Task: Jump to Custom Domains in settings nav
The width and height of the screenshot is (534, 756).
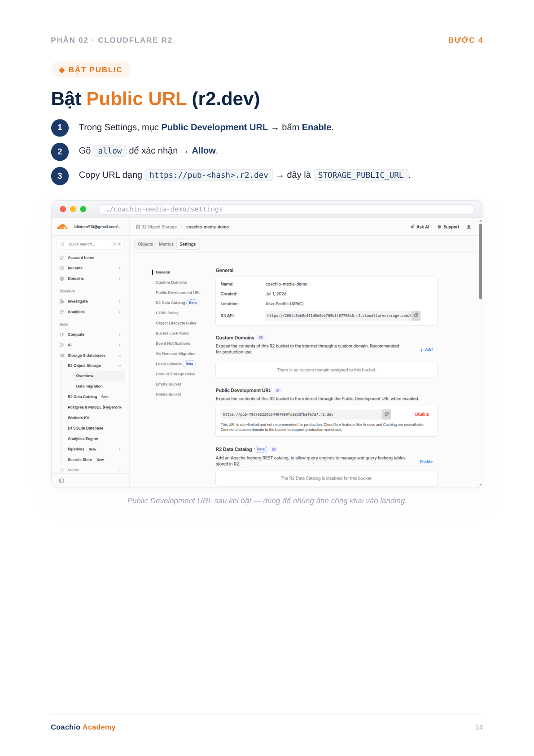Action: (x=171, y=282)
